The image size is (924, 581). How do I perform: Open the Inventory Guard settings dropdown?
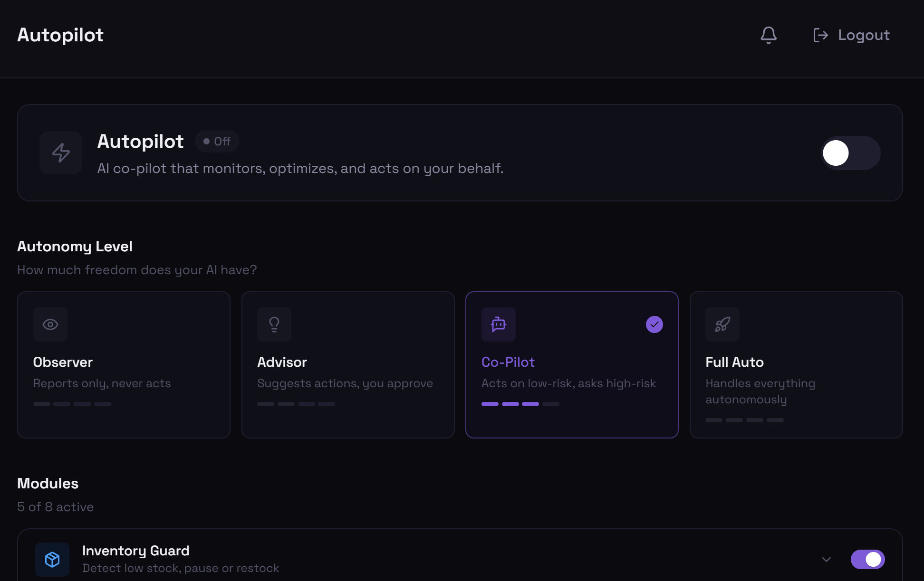tap(827, 559)
